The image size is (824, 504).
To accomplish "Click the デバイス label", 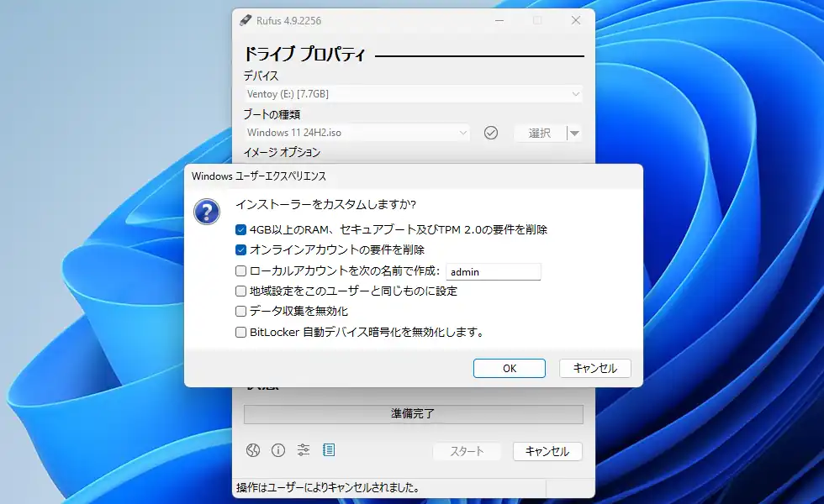I will point(261,76).
